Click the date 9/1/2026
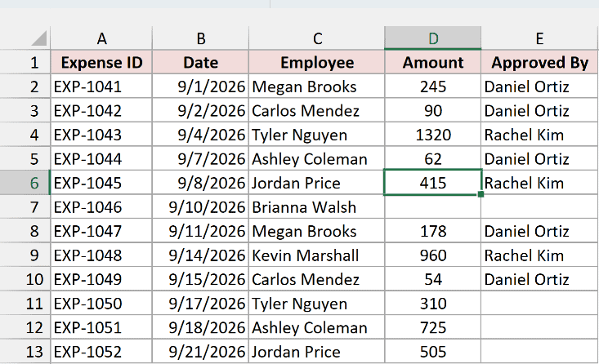Image resolution: width=599 pixels, height=364 pixels. pyautogui.click(x=200, y=87)
